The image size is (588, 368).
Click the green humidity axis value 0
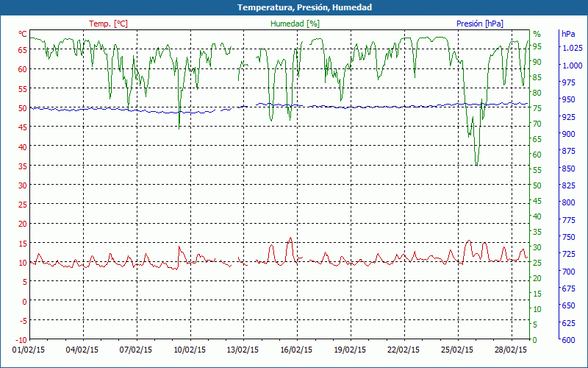point(535,340)
